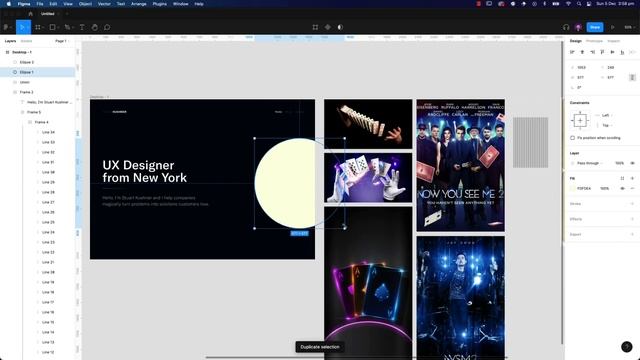Screen dimensions: 640x360
Task: Select the Move tool
Action: click(22, 27)
